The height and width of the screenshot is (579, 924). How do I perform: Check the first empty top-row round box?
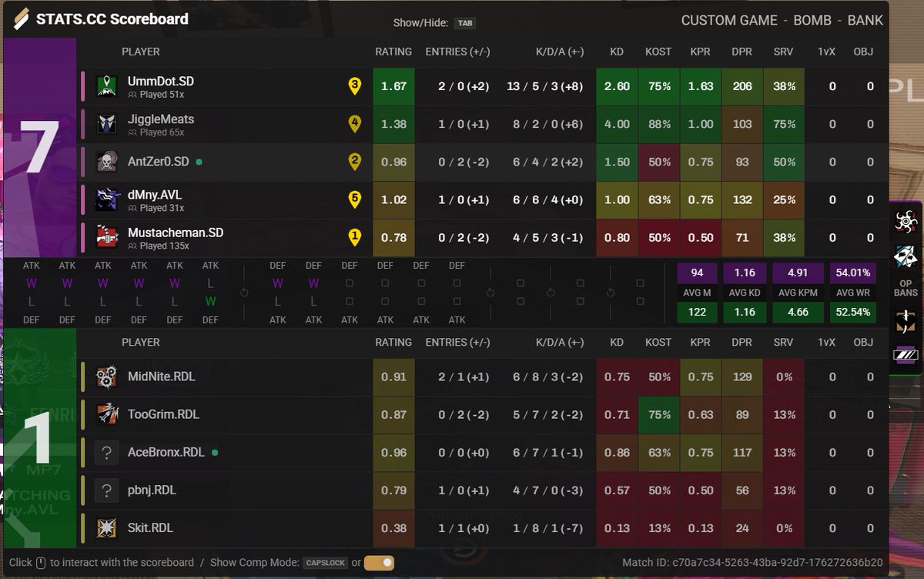coord(350,283)
